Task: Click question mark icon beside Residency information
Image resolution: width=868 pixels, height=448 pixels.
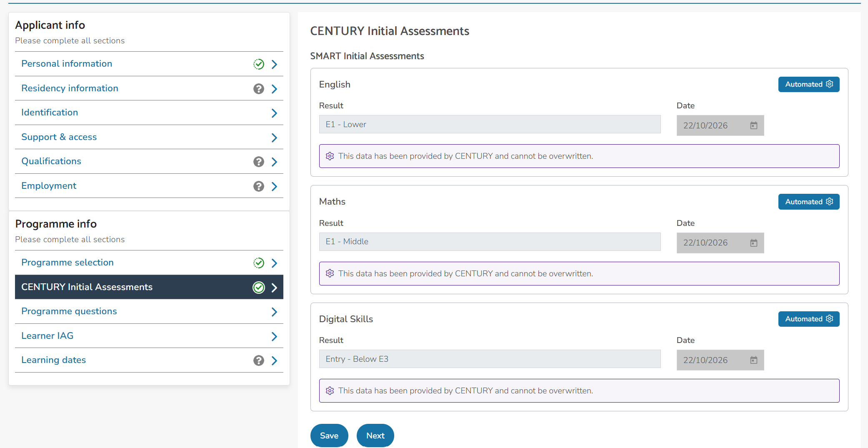Action: 259,89
